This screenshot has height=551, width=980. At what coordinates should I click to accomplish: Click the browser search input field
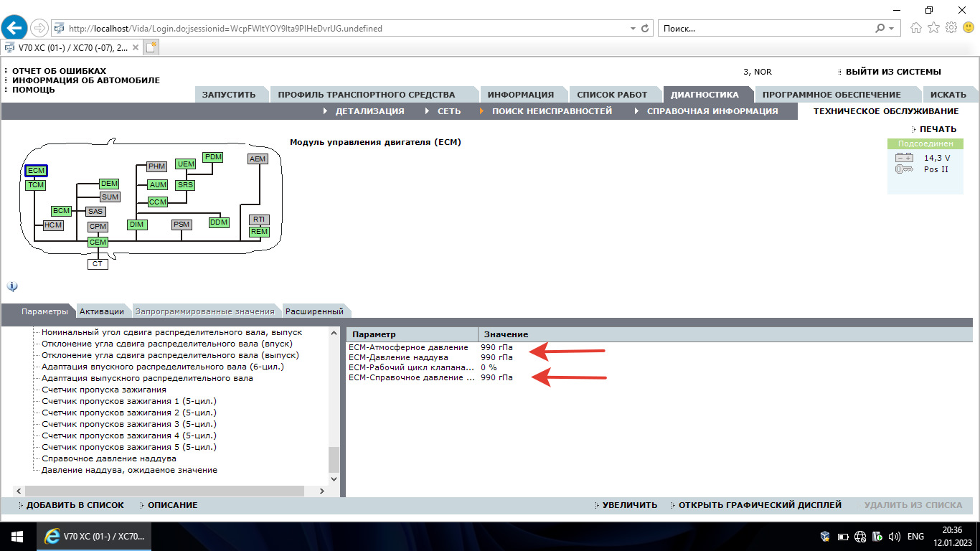[x=766, y=29]
